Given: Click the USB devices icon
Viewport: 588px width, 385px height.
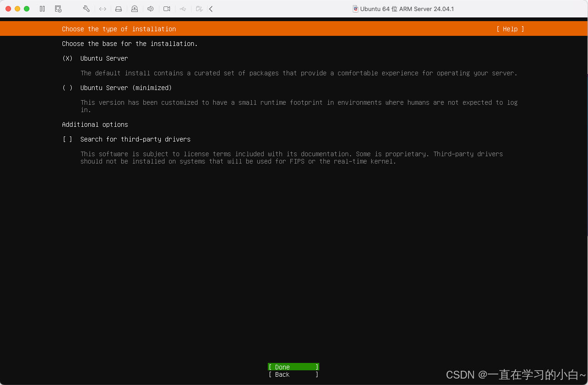Looking at the screenshot, I should pos(183,9).
